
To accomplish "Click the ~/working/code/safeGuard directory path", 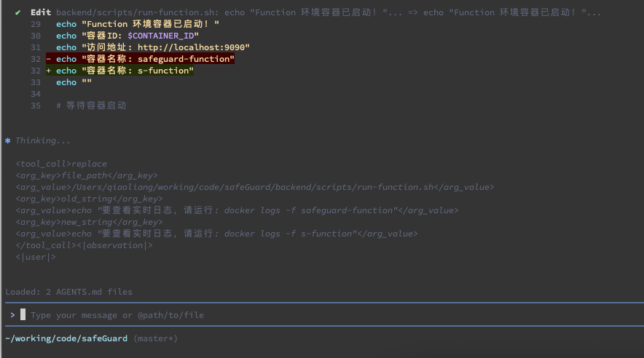I will [66, 338].
